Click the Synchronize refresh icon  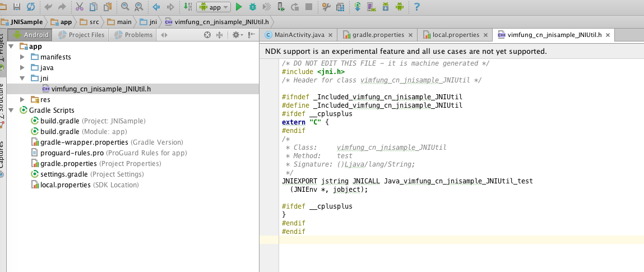(30, 7)
